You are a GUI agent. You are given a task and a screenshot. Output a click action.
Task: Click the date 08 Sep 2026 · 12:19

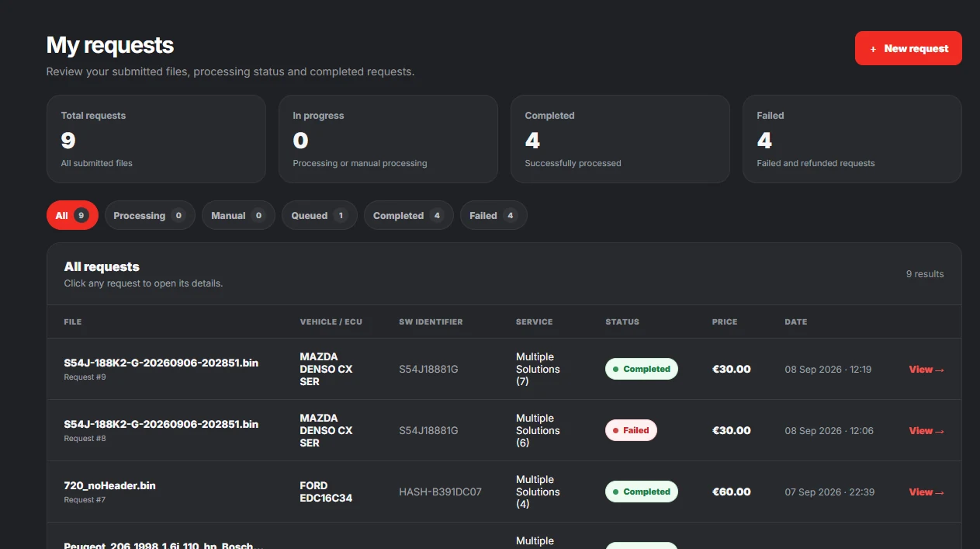pyautogui.click(x=828, y=370)
